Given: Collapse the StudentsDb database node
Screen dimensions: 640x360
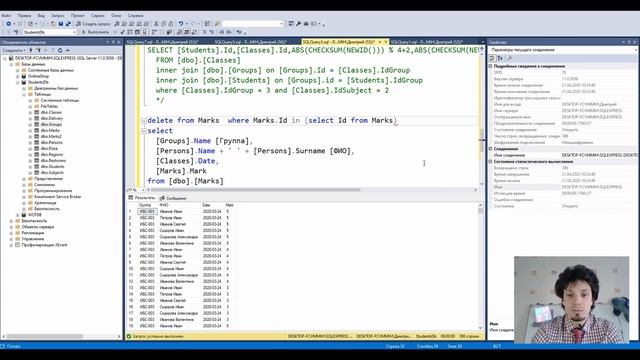Looking at the screenshot, I should (18, 82).
